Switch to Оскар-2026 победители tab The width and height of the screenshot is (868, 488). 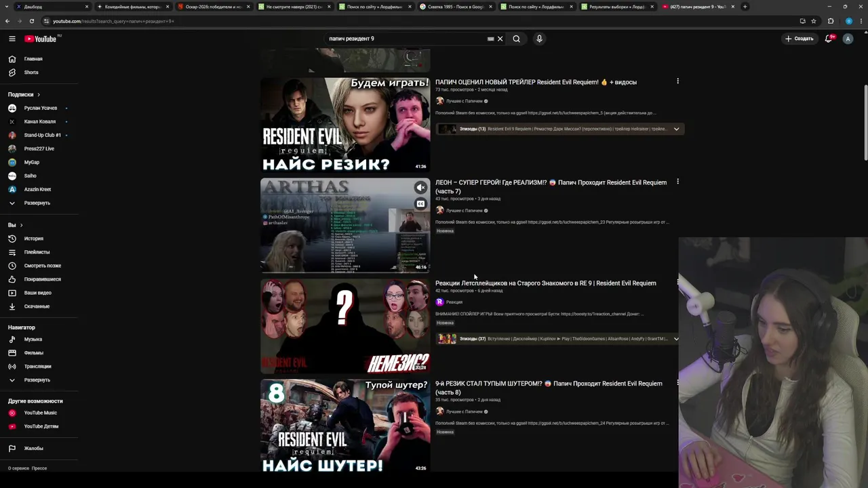coord(212,7)
